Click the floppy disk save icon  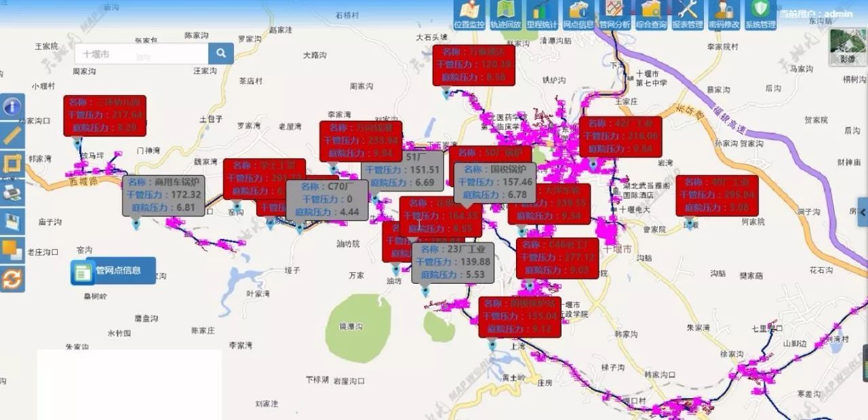12,221
